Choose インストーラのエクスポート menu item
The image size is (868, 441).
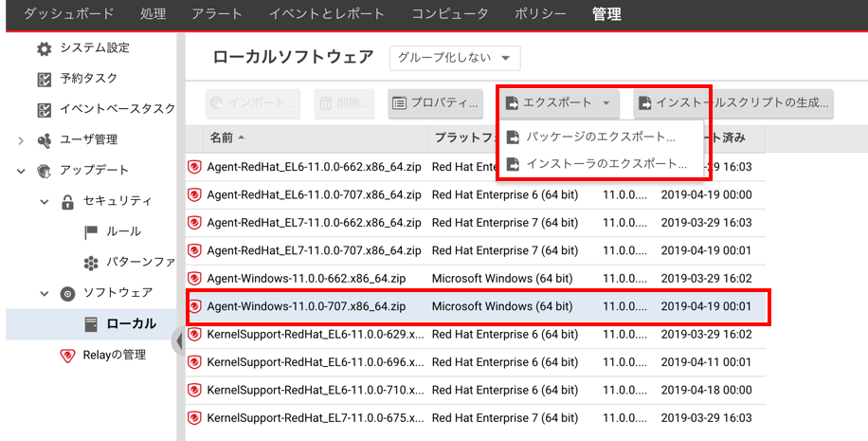(x=601, y=164)
